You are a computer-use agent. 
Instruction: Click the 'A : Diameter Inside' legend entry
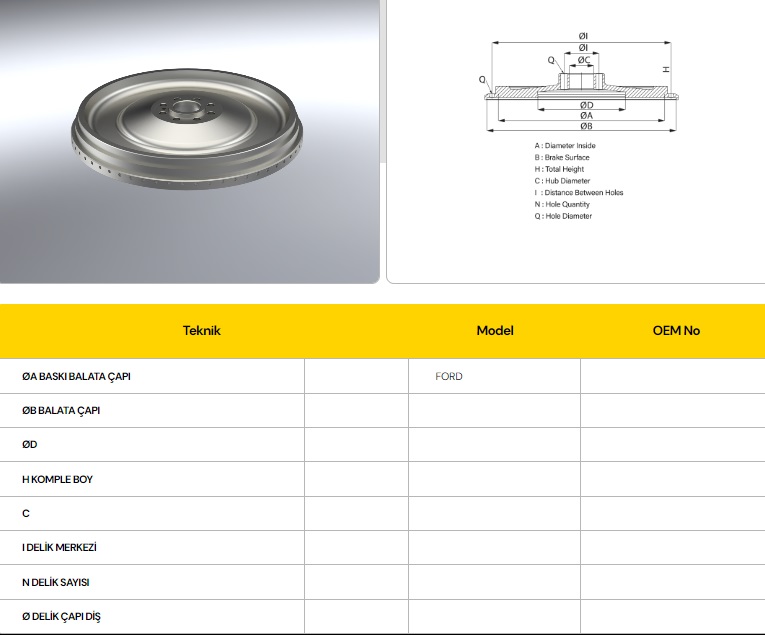(565, 146)
